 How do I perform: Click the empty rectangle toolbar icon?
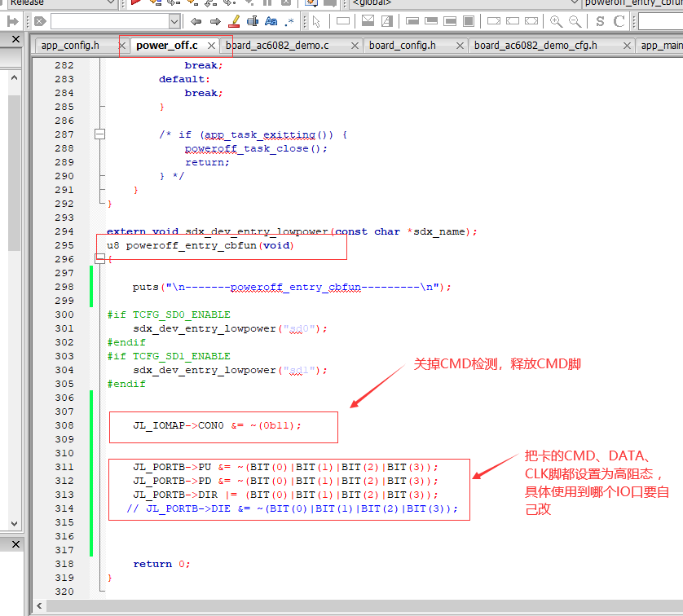(x=343, y=21)
